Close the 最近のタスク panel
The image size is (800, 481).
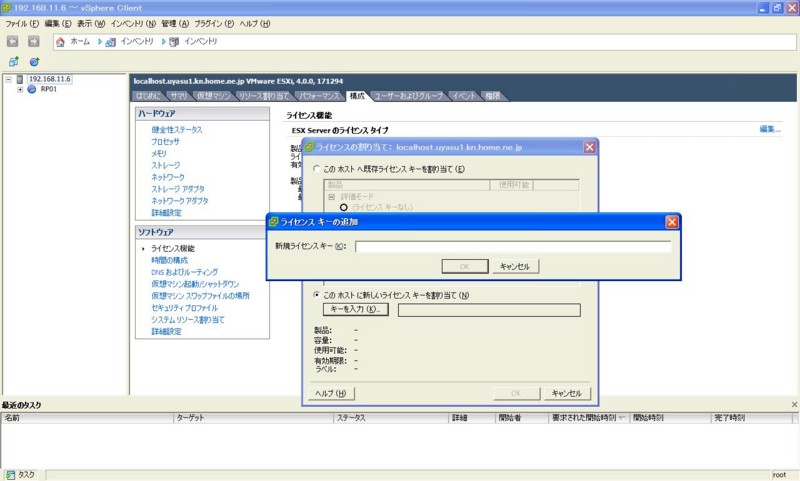794,404
